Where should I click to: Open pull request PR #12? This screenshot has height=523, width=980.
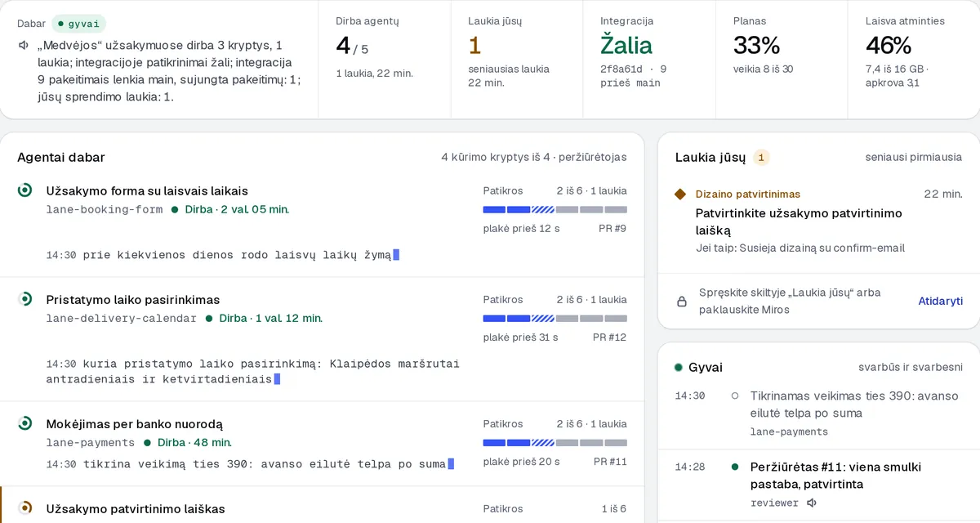click(x=609, y=337)
